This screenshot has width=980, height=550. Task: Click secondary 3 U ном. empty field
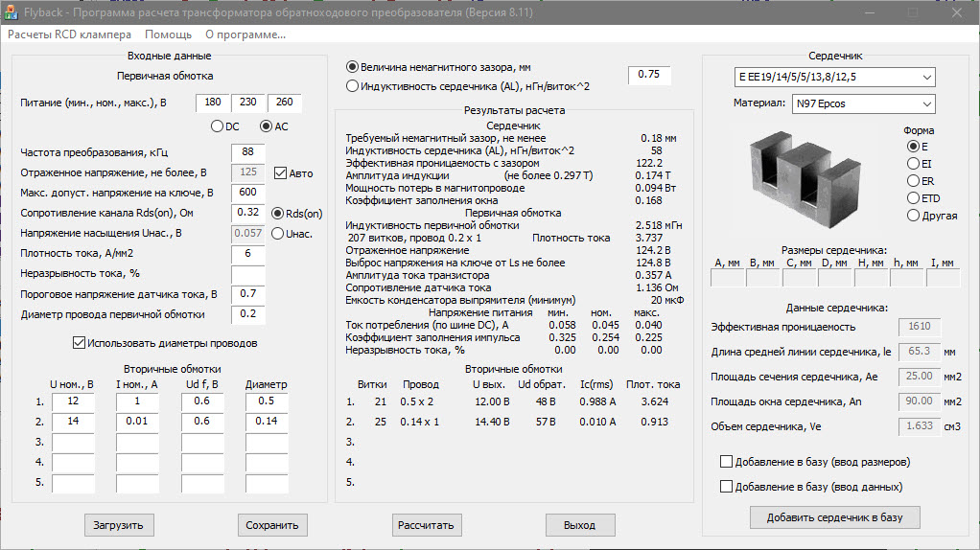(73, 442)
